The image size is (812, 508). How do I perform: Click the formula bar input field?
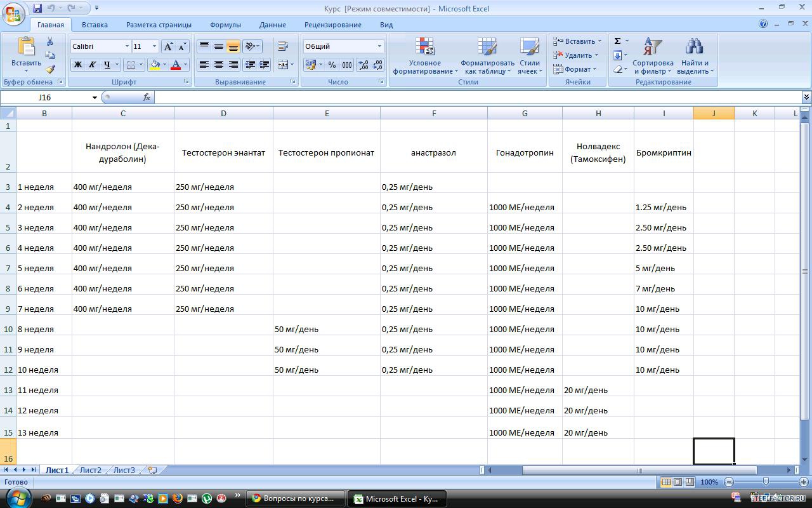tap(476, 97)
